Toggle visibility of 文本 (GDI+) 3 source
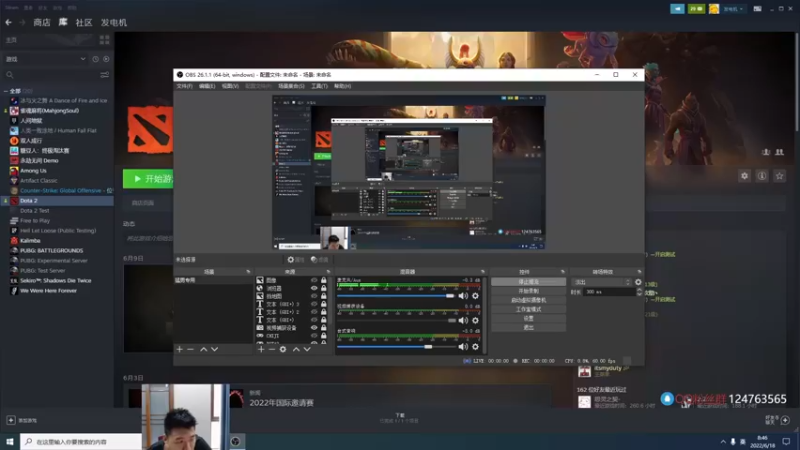This screenshot has width=800, height=450. click(314, 304)
